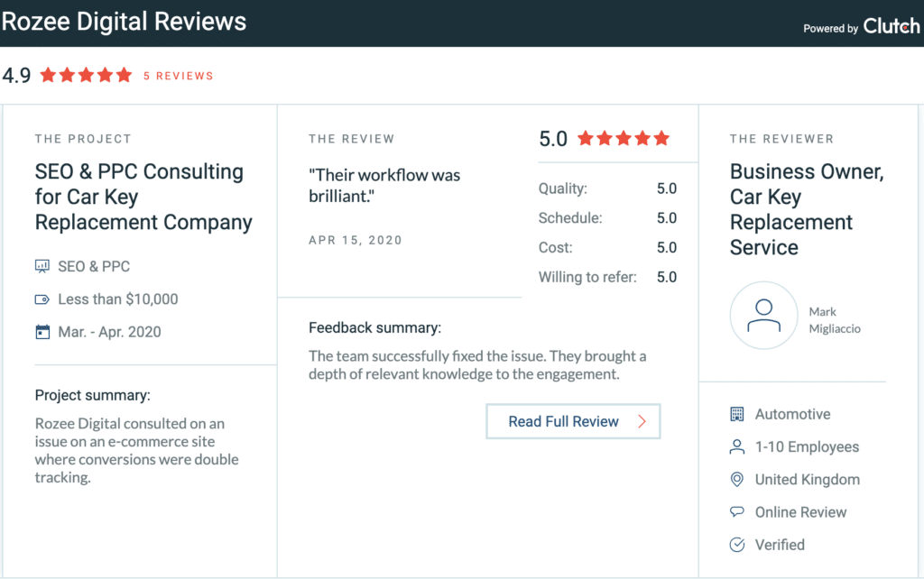The width and height of the screenshot is (924, 579).
Task: Click the SEO & PPC presentation icon
Action: pos(42,266)
